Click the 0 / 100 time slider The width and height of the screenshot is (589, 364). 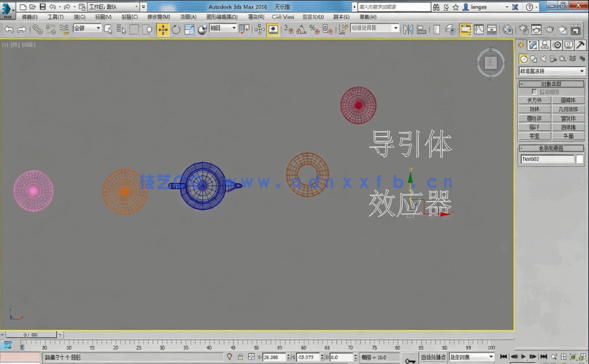(31, 334)
